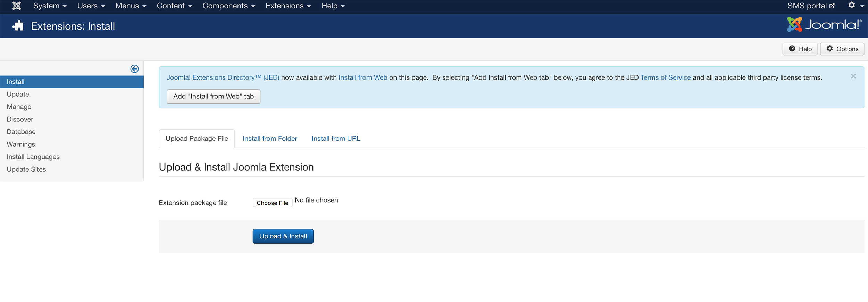Click the Choose File button
Screen dimensions: 868x302
(x=273, y=203)
